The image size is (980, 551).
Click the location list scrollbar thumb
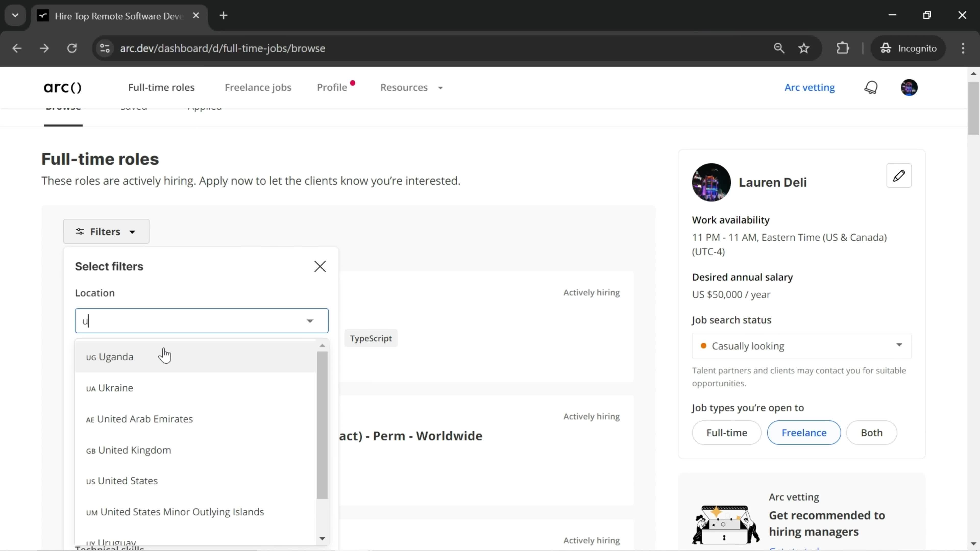pos(322,425)
